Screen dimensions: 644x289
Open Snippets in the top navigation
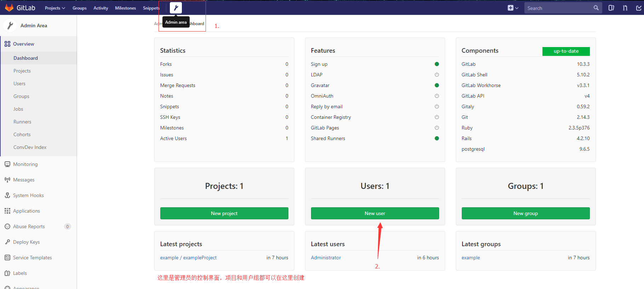(151, 8)
